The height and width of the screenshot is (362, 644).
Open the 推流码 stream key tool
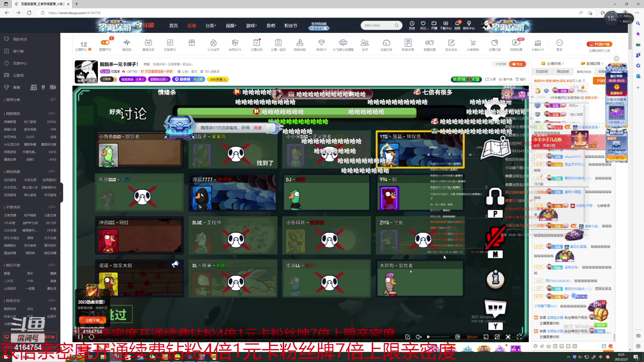pos(126,45)
